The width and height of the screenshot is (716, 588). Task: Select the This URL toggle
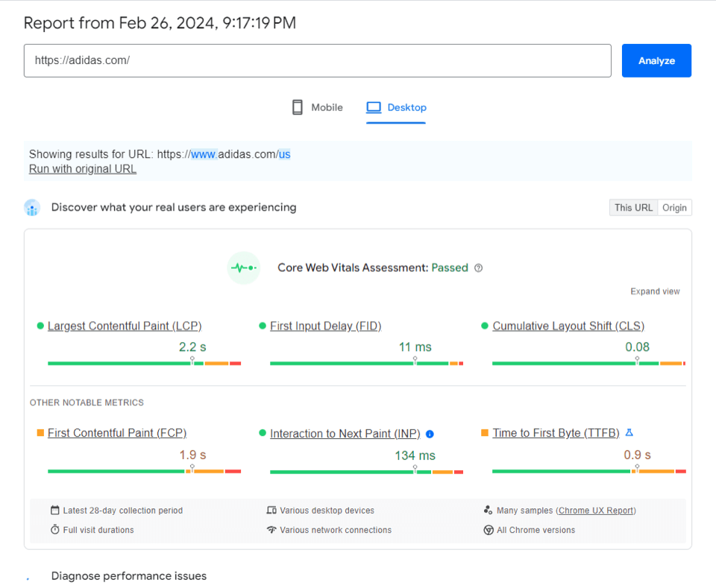click(632, 207)
